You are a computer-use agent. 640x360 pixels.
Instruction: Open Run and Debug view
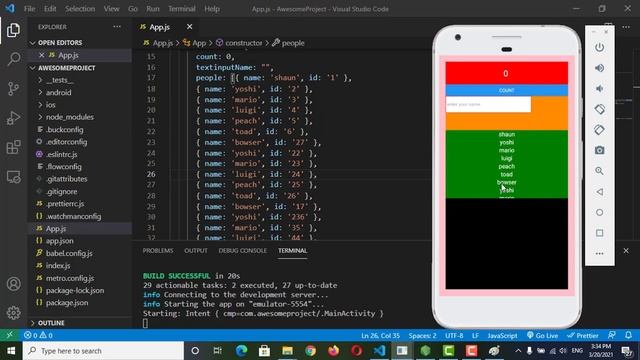pyautogui.click(x=13, y=118)
